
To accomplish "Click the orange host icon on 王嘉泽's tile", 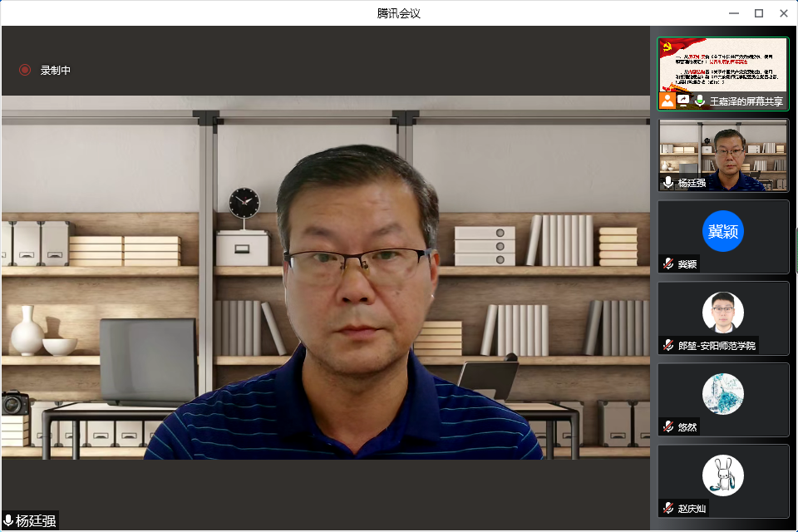I will point(667,101).
